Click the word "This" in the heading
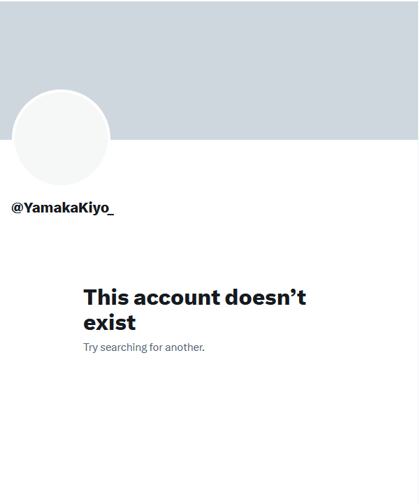This screenshot has height=504, width=420. point(106,297)
